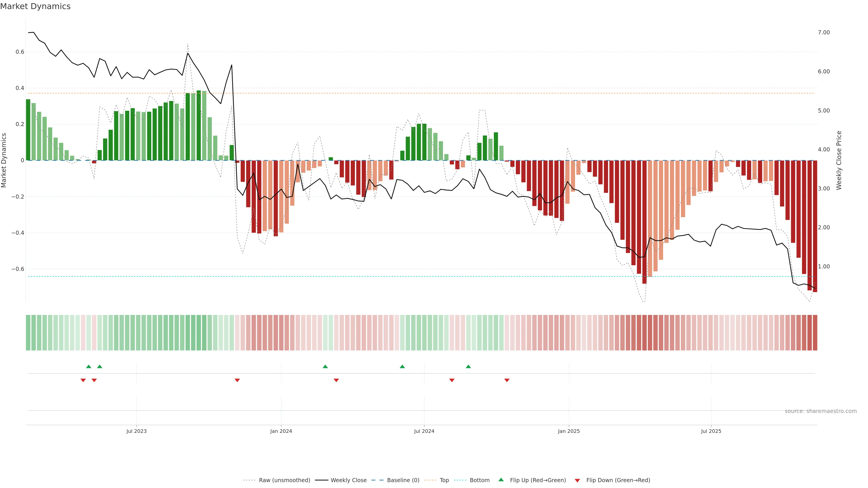Click the rightmost dark red heatmap strip cell
Screen dimensions: 868x488
pyautogui.click(x=815, y=333)
